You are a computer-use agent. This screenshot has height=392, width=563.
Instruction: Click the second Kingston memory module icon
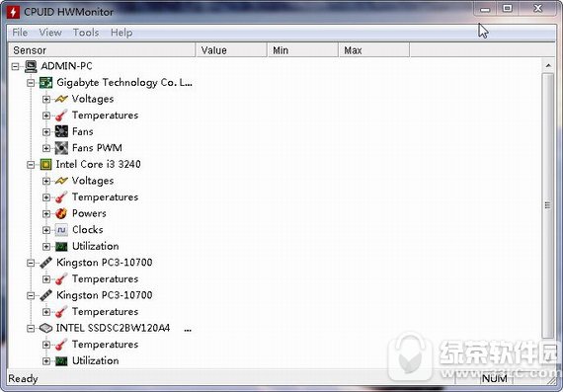tap(46, 295)
